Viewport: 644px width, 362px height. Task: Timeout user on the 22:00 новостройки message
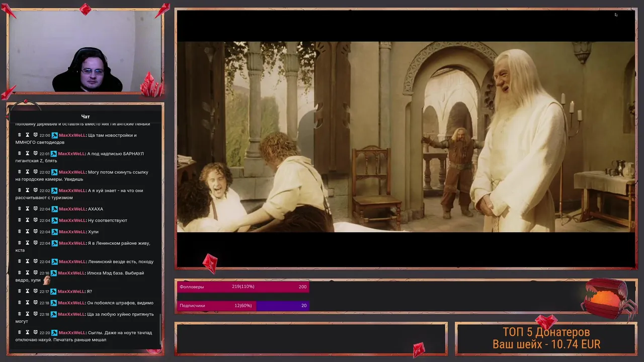pyautogui.click(x=28, y=135)
